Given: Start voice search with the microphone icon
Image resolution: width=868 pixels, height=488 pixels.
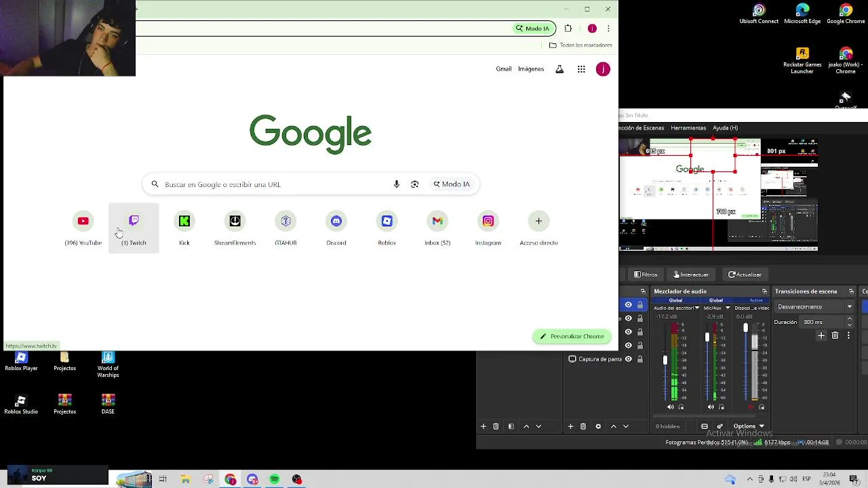Looking at the screenshot, I should [x=397, y=184].
